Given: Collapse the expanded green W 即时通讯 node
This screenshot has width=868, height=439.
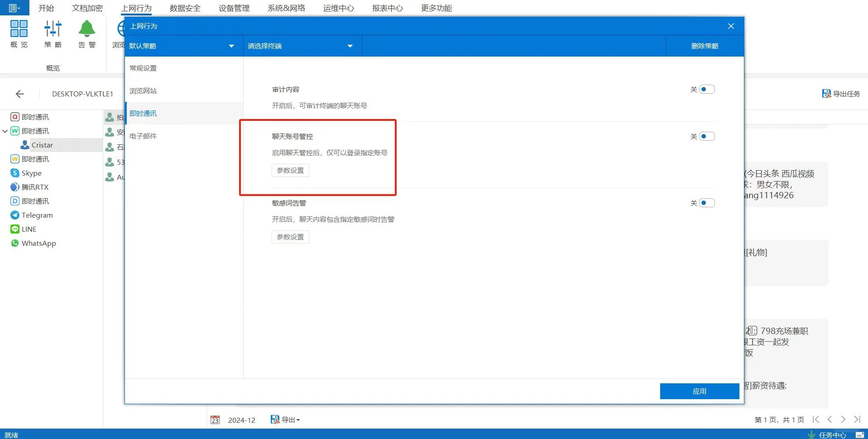Looking at the screenshot, I should 5,131.
